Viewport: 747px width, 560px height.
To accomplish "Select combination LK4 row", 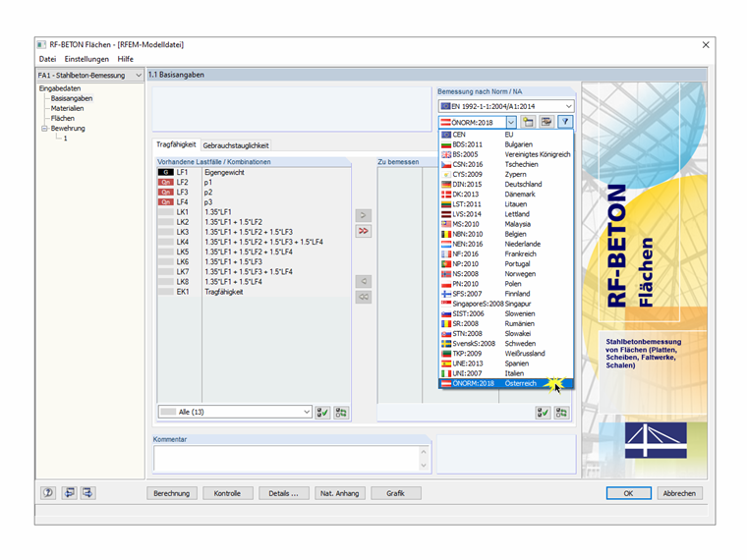I will 254,242.
